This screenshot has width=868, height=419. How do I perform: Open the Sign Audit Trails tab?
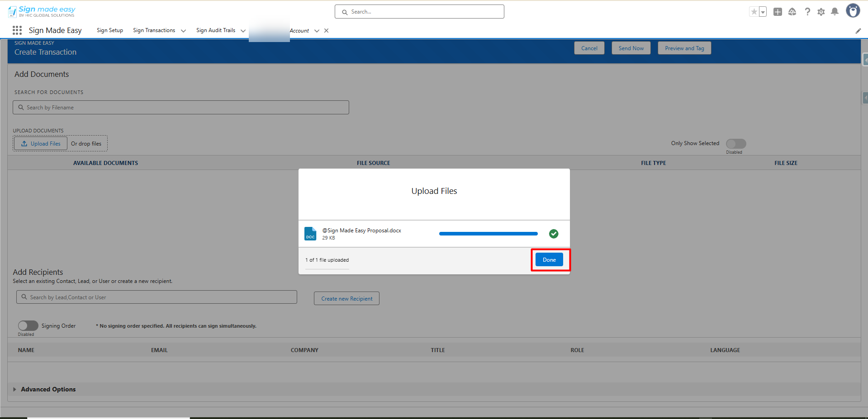pos(216,30)
